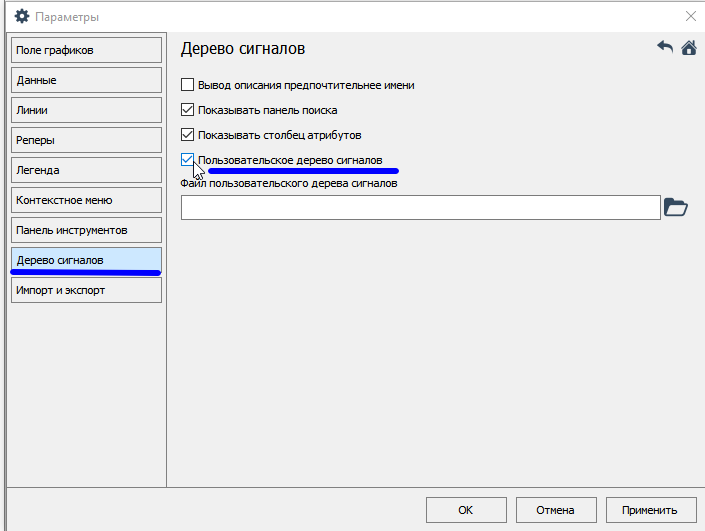
Task: Go to the 'Легенда' section
Action: (x=85, y=170)
